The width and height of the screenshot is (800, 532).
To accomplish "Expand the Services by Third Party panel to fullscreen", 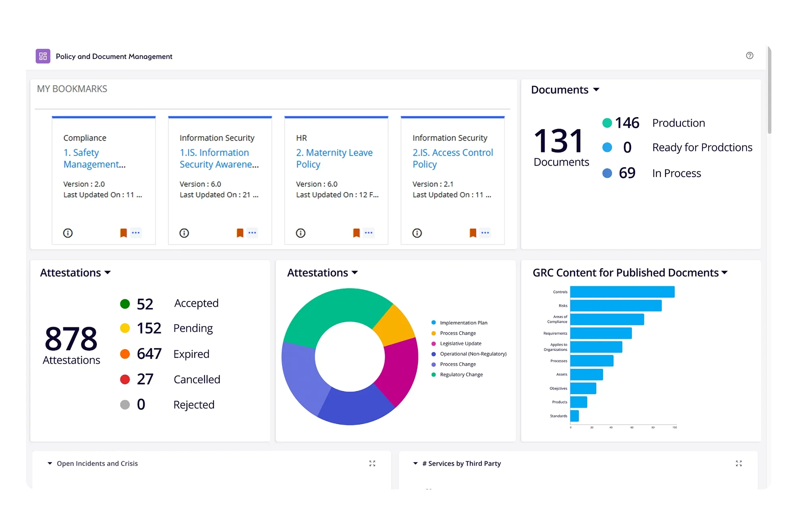I will (x=739, y=463).
